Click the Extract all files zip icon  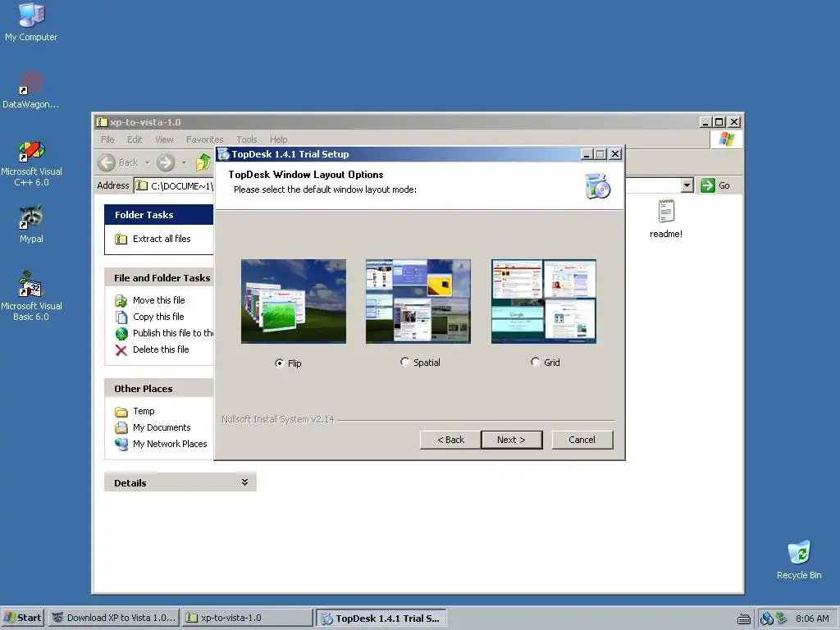point(121,240)
